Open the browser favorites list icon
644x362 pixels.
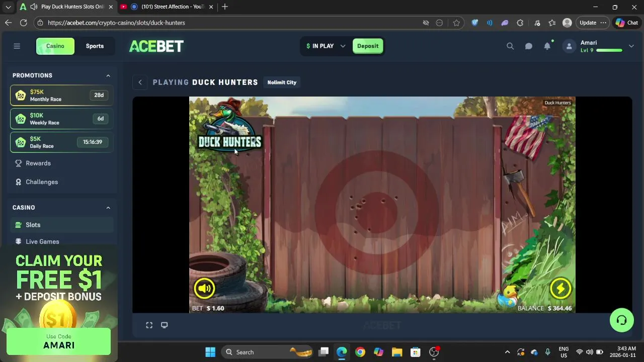(552, 23)
